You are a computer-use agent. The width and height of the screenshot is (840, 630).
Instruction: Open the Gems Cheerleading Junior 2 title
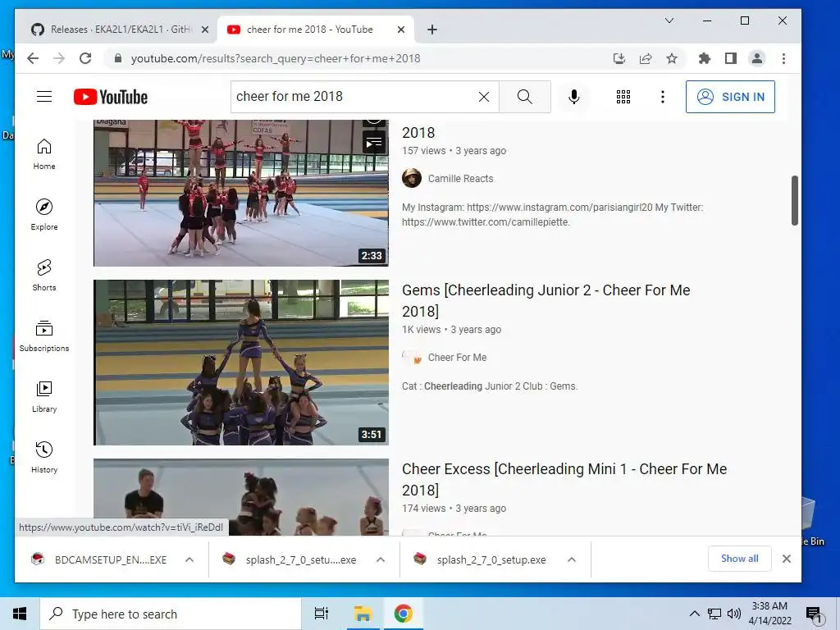546,300
